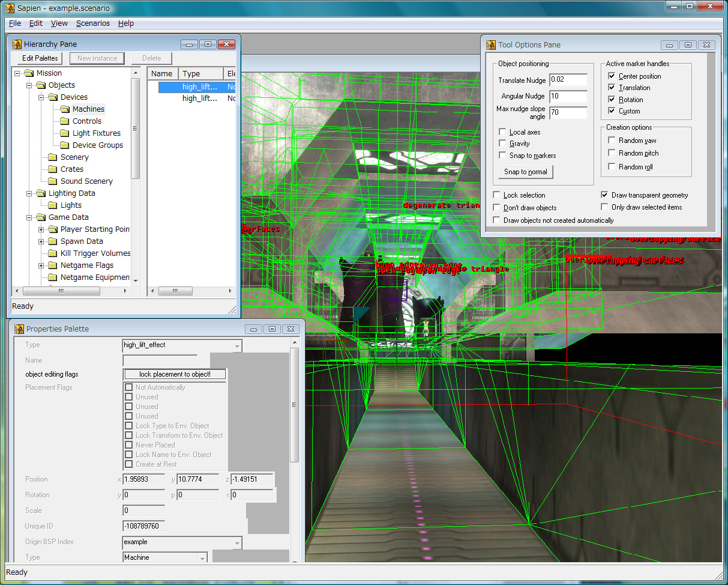Viewport: 728px width, 585px height.
Task: Open the View menu
Action: pos(59,23)
